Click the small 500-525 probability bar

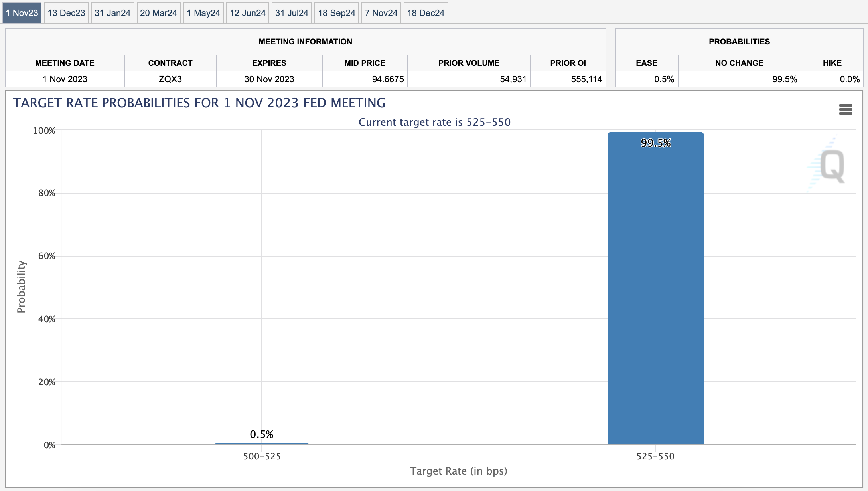262,443
